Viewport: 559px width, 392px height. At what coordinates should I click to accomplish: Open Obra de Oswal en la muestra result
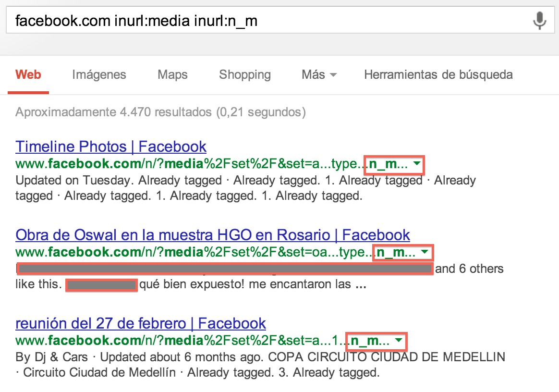coord(212,235)
